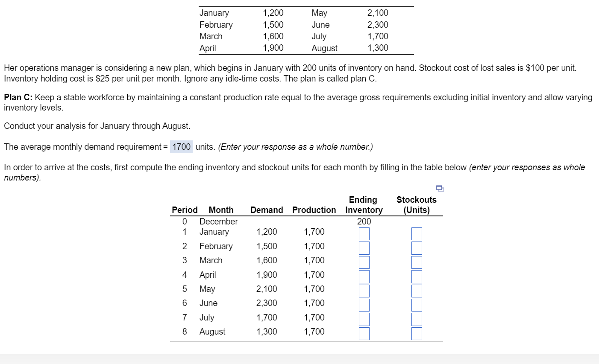599x364 pixels.
Task: Click May's Ending Inventory field
Action: tap(364, 291)
